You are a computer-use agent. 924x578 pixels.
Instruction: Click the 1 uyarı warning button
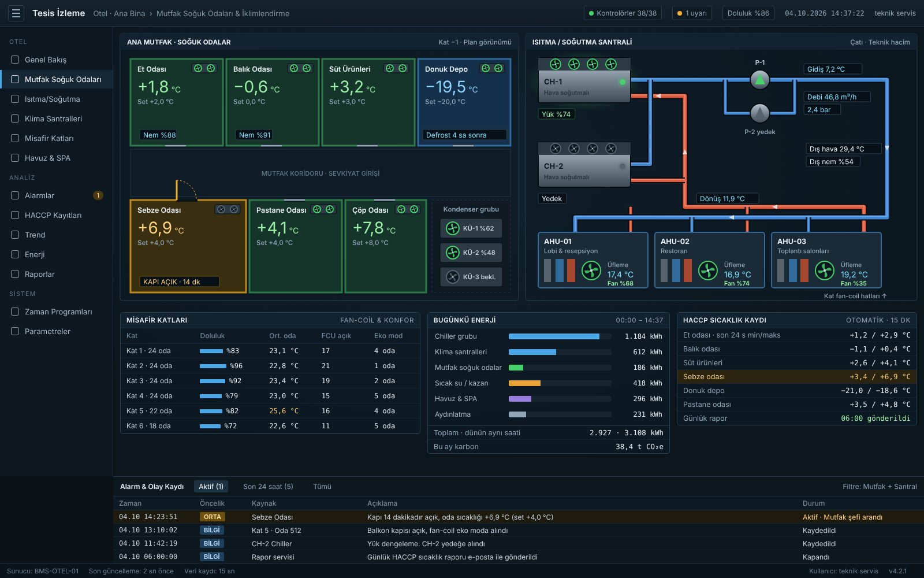pyautogui.click(x=692, y=13)
